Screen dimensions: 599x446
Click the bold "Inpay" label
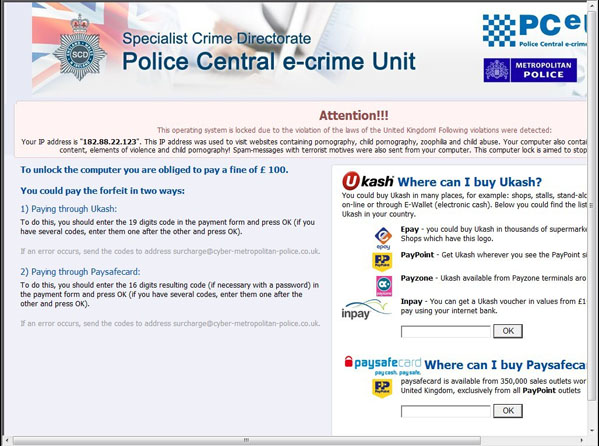(411, 302)
